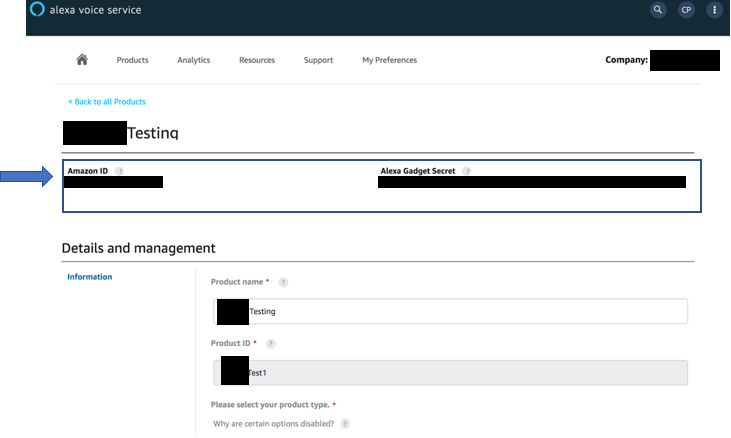This screenshot has width=731, height=438.
Task: Click the help icon next to Product ID
Action: pos(270,344)
